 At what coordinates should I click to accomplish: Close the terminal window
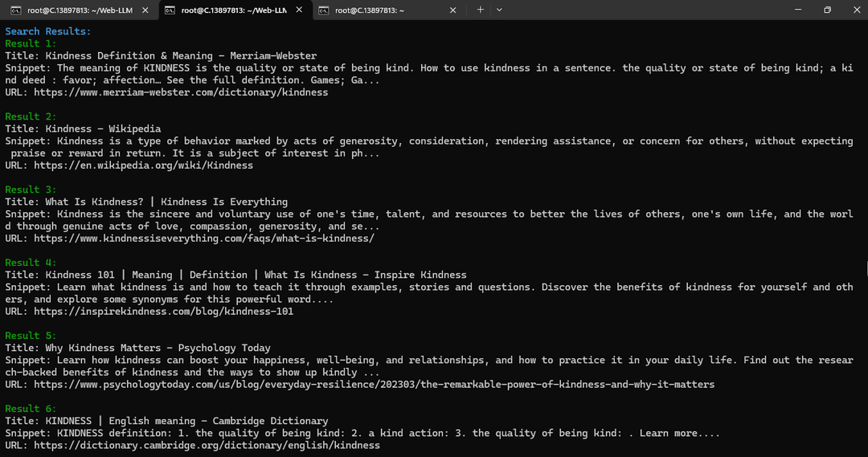[856, 10]
